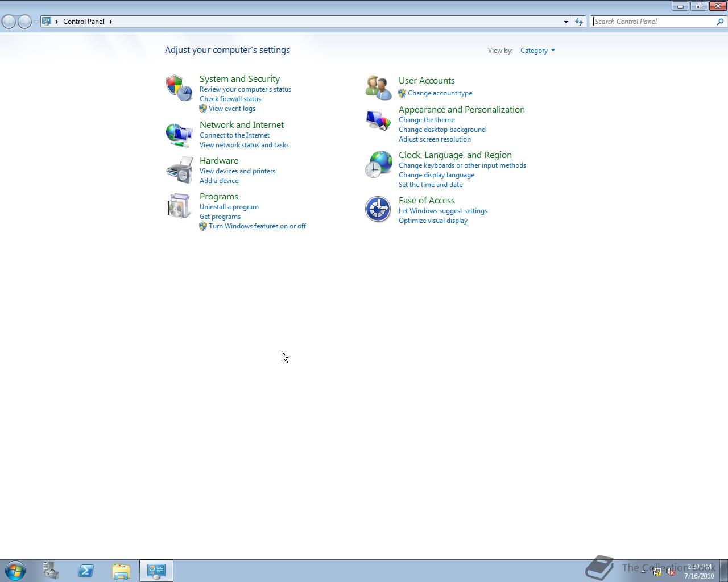Show hidden system tray icons

(643, 572)
